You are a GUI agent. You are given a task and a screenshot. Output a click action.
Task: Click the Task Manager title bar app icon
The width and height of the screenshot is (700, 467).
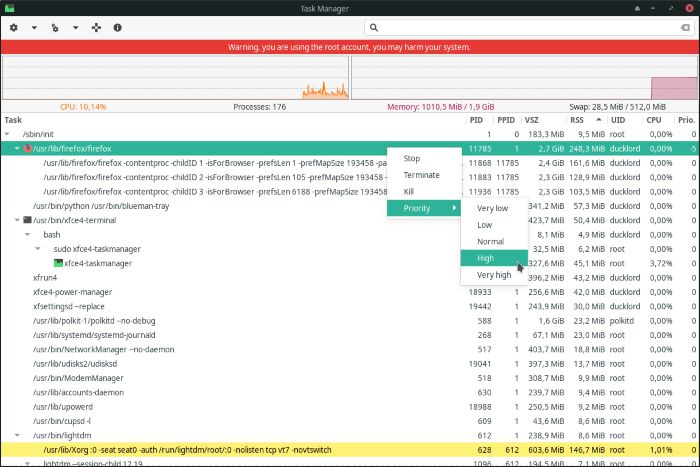pos(9,8)
